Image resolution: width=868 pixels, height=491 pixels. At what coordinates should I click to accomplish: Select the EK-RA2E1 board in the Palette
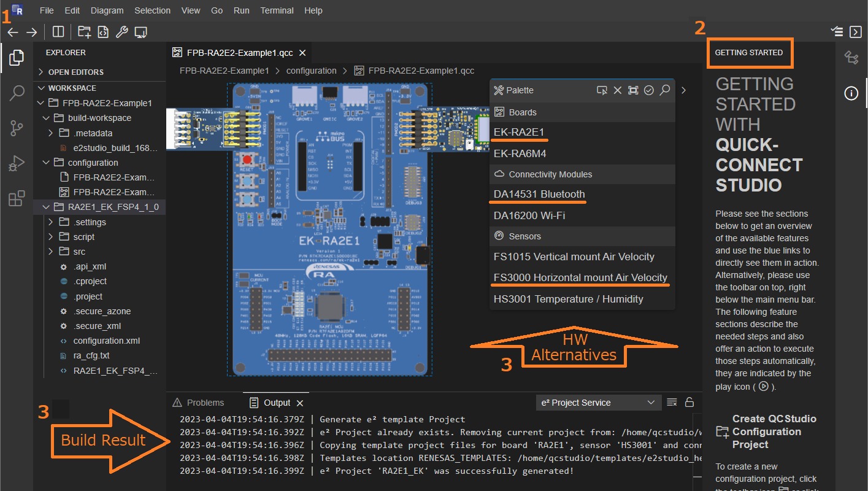[519, 131]
